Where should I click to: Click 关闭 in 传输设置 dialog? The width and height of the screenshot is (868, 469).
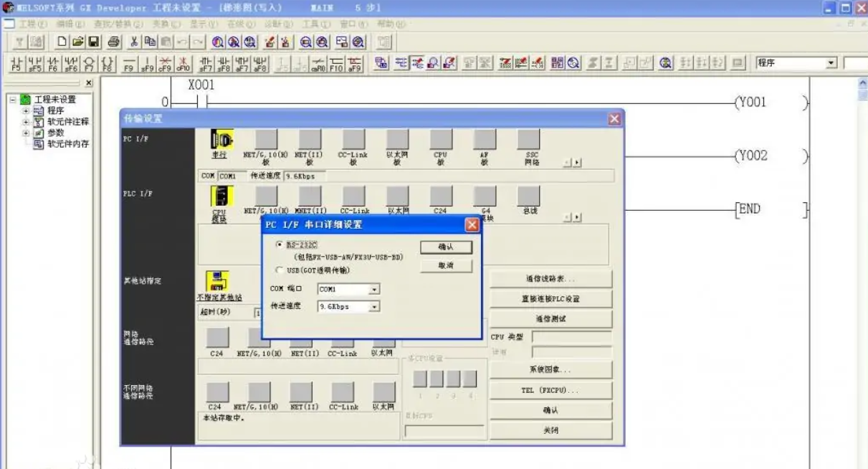click(x=551, y=430)
